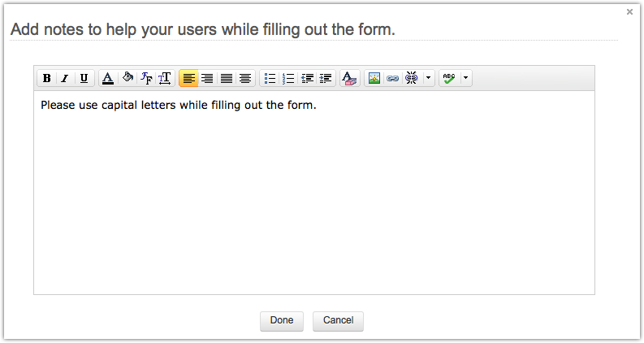Run the ABC spell check

tap(449, 78)
